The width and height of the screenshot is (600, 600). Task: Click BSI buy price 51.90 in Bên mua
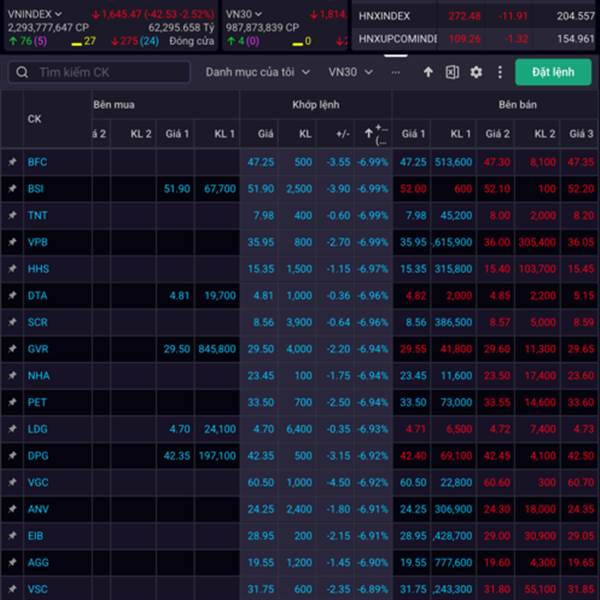click(177, 189)
